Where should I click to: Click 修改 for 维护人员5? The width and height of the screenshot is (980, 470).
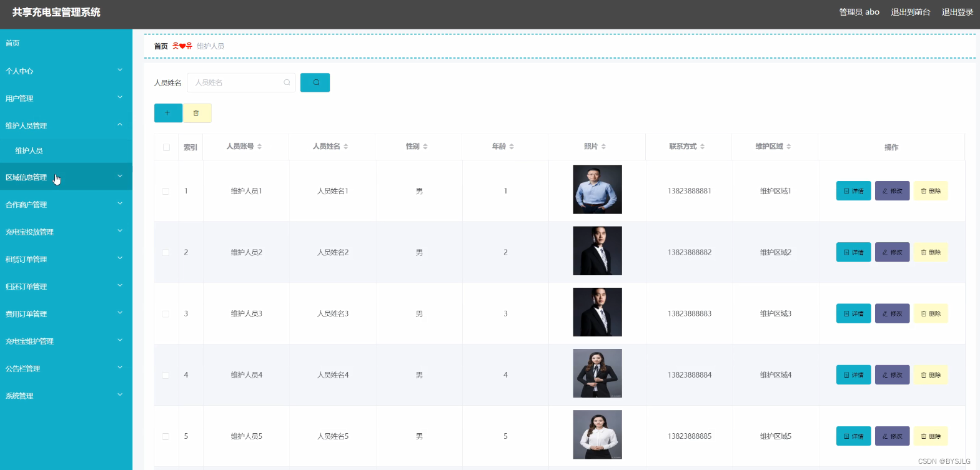(x=892, y=436)
